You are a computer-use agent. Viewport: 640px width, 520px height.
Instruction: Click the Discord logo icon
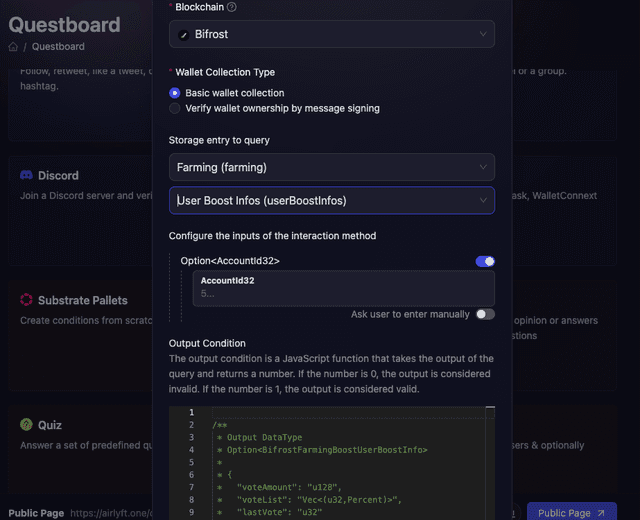click(x=27, y=175)
